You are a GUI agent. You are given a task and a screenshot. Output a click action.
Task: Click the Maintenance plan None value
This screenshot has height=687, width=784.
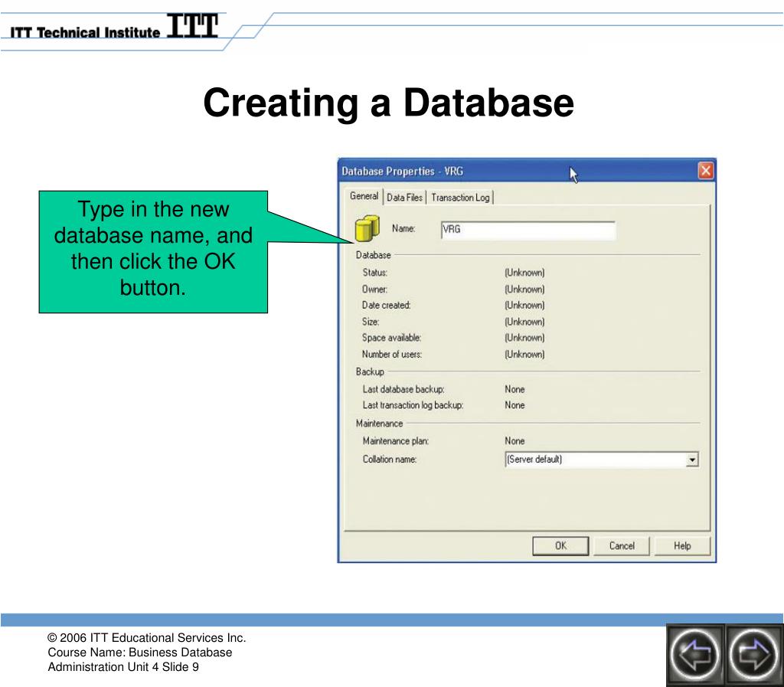click(514, 441)
